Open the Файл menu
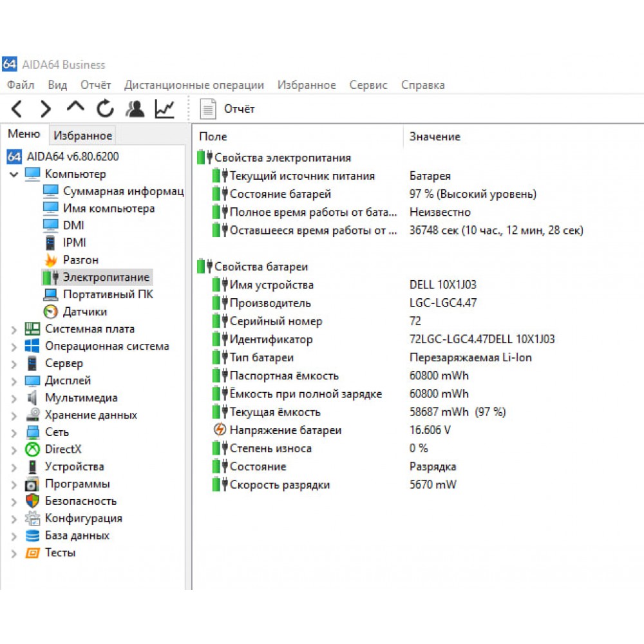 pos(21,85)
